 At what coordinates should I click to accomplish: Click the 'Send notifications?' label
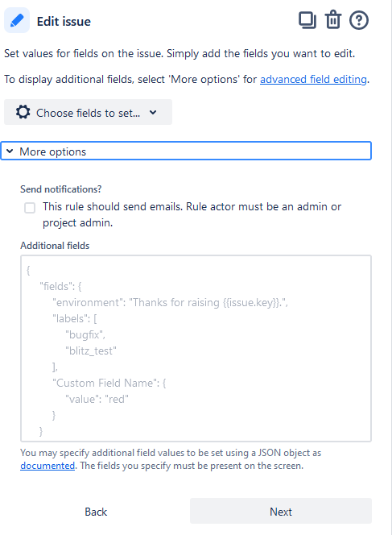click(61, 189)
